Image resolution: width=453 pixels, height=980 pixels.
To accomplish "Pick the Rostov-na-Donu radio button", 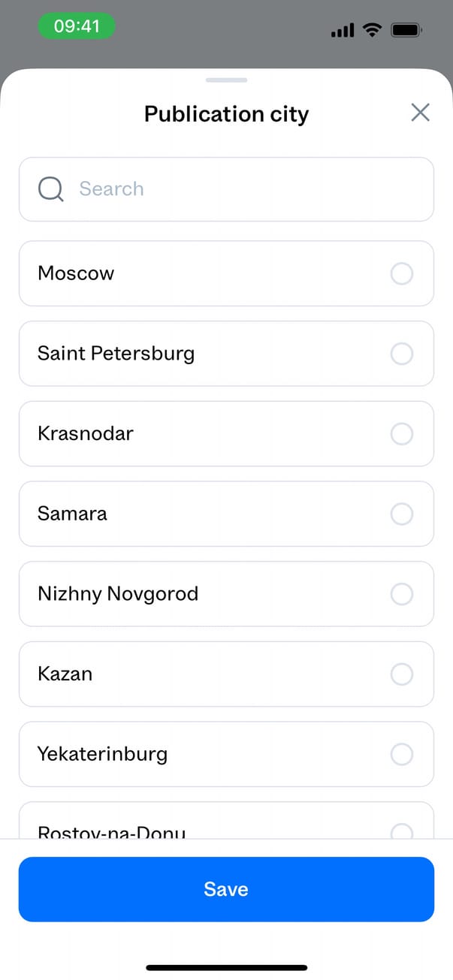I will (402, 831).
